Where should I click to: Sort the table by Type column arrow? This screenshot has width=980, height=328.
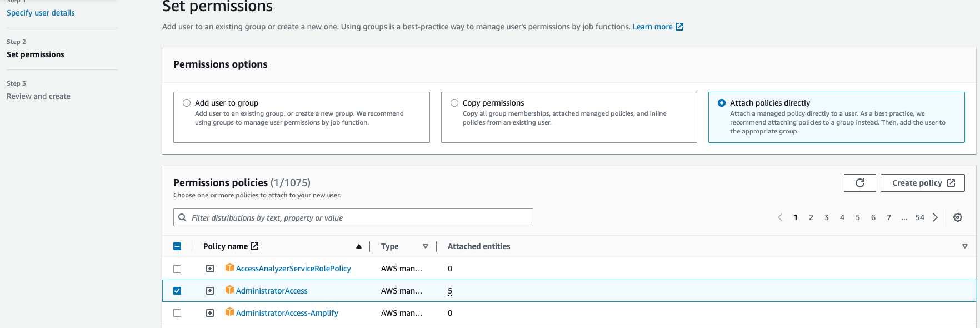(x=426, y=246)
